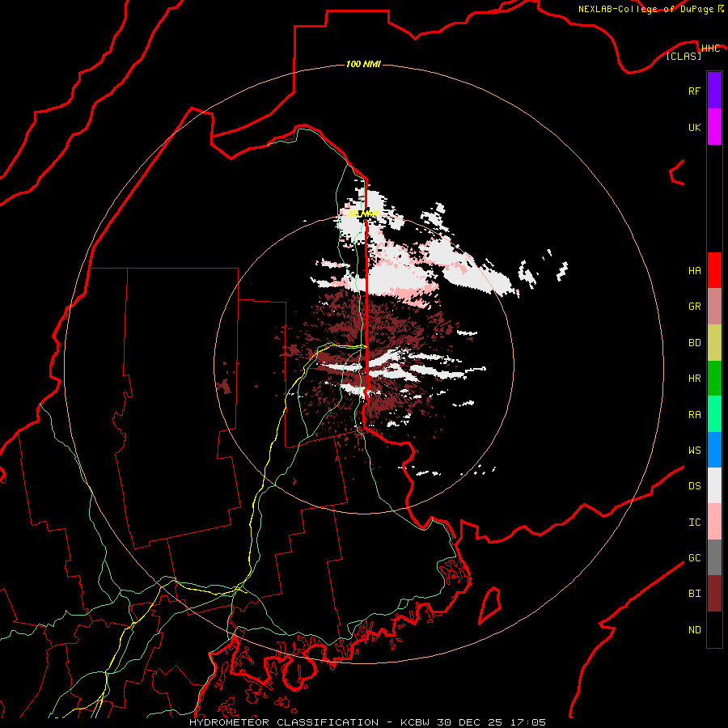
Task: Click the '100 NMI' range ring label
Action: [363, 64]
